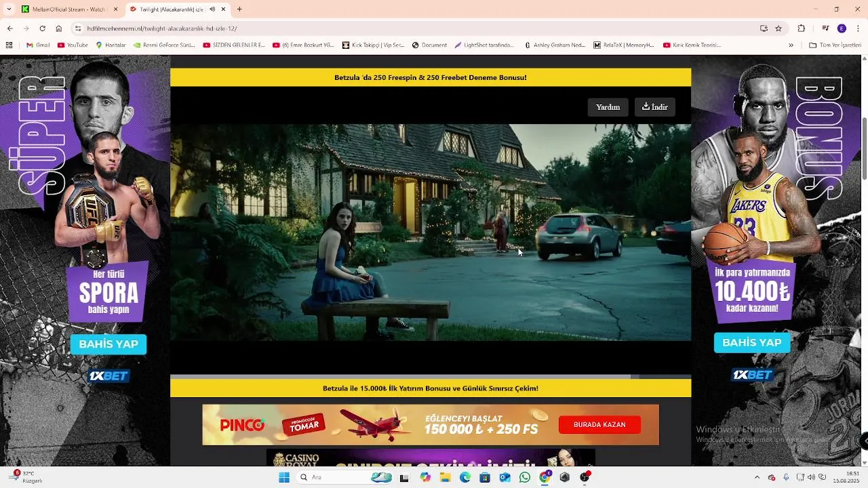The width and height of the screenshot is (868, 488).
Task: Open RelaTeX MemoryH bookmark
Action: pos(624,45)
